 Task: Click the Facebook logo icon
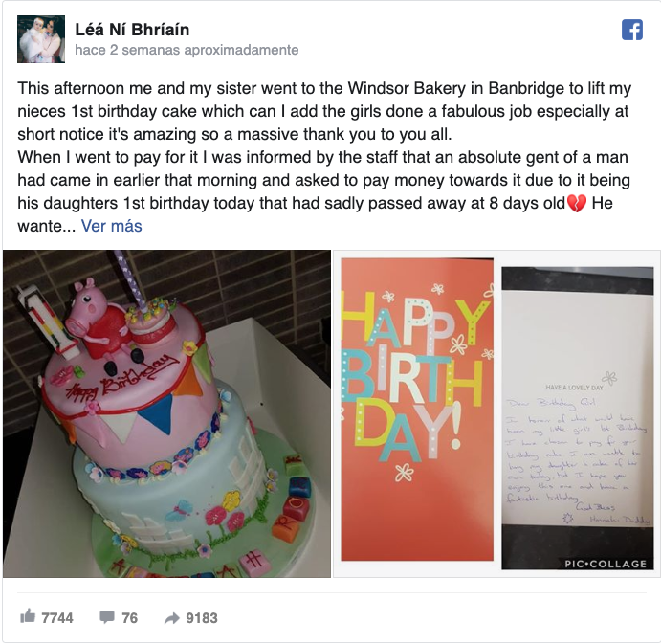(632, 30)
